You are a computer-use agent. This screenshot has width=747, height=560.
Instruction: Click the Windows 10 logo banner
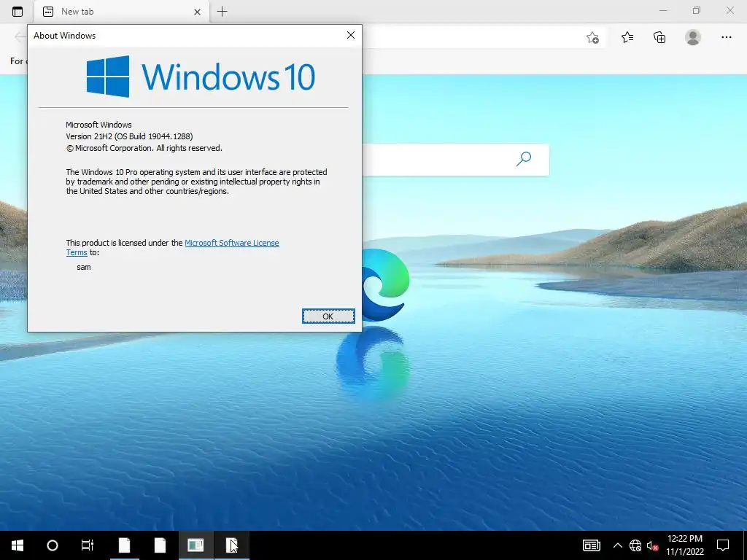(201, 77)
